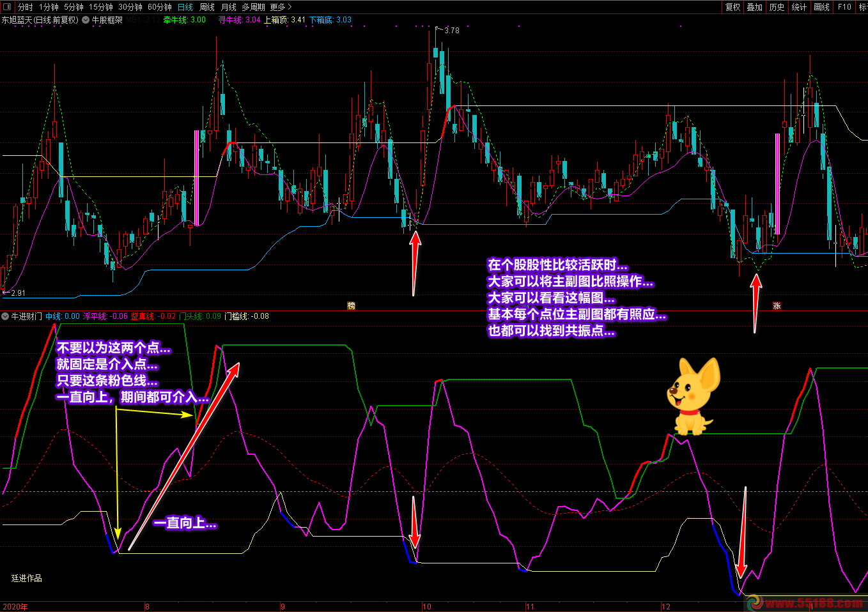
Task: Click the 门槛线: -0.08 sub-indicator value
Action: coord(247,316)
